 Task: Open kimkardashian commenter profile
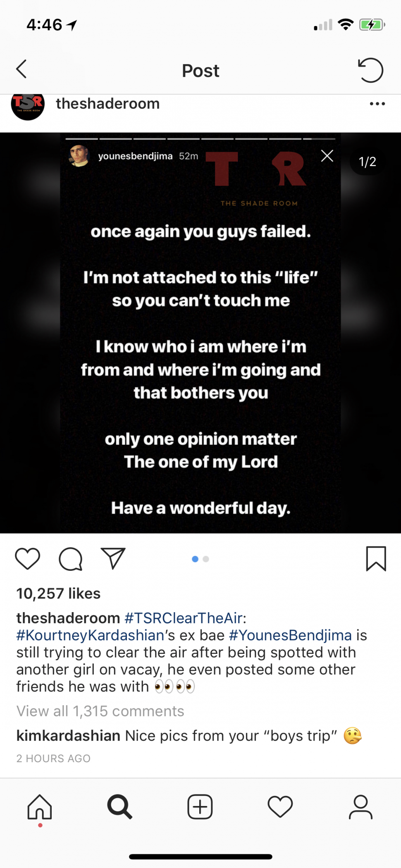[68, 736]
